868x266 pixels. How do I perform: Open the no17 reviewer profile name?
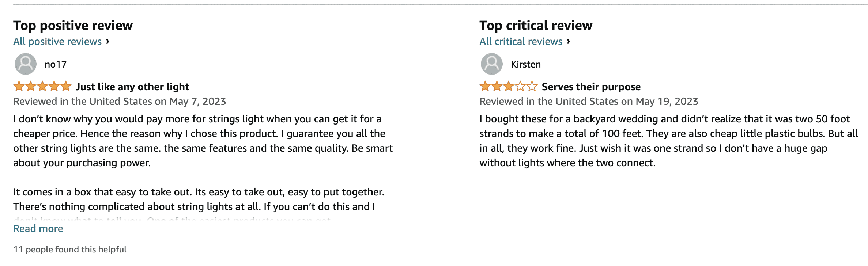(x=56, y=64)
